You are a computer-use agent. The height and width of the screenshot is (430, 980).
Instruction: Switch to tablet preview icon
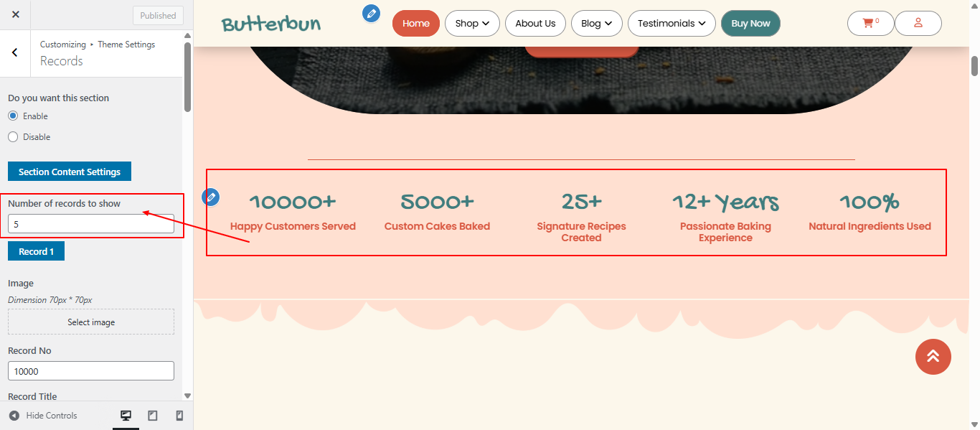[x=153, y=415]
